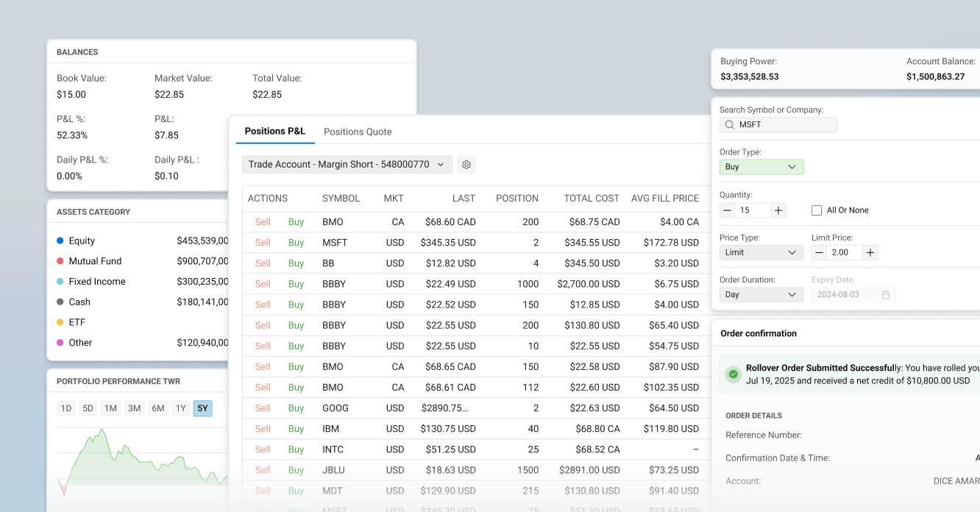The height and width of the screenshot is (512, 980).
Task: Decrease Quantity using the minus icon
Action: pyautogui.click(x=726, y=210)
